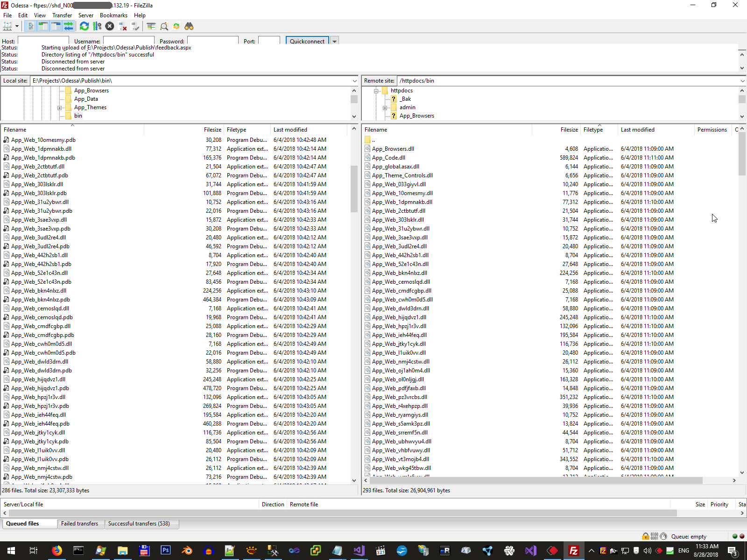Click the FileZilla icon in the taskbar
The width and height of the screenshot is (747, 560).
(x=574, y=551)
